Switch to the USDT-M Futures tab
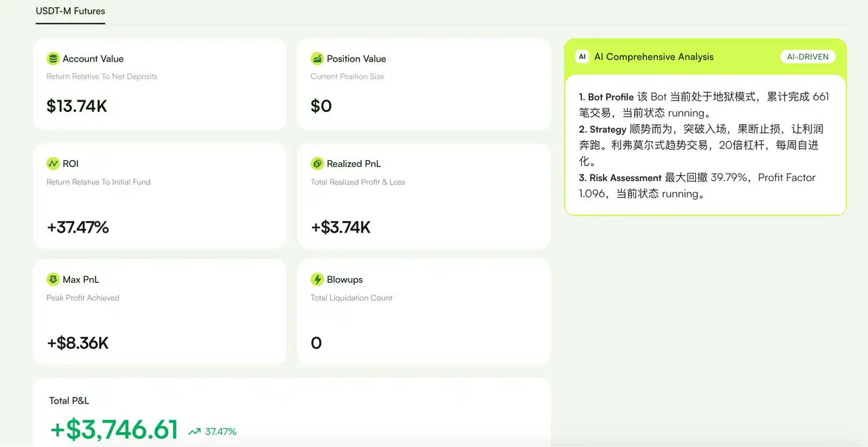 point(71,12)
